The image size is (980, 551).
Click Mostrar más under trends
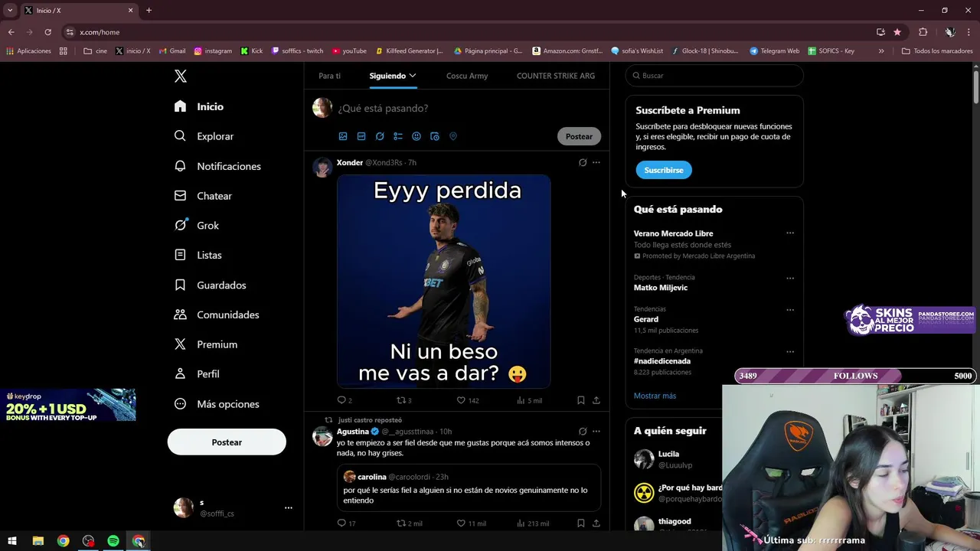(655, 396)
